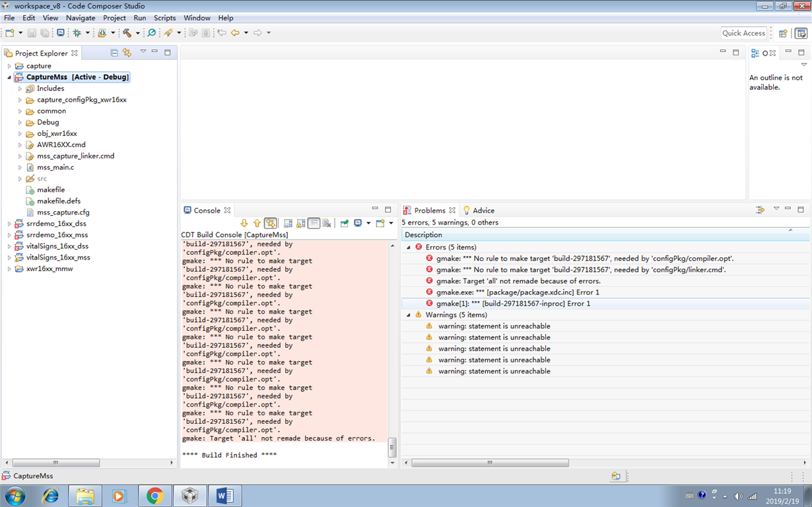Image resolution: width=812 pixels, height=507 pixels.
Task: Toggle Scroll Lock in Console toolbar
Action: tap(301, 223)
